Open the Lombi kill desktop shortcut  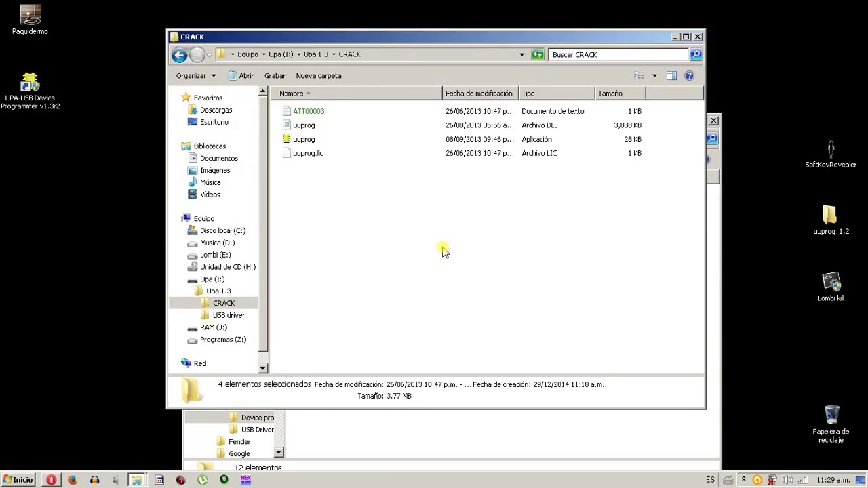point(831,287)
